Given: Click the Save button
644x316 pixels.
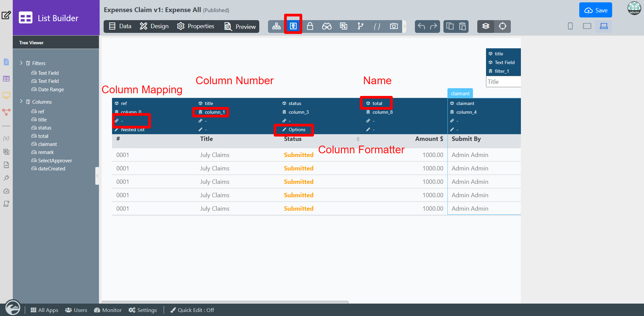Looking at the screenshot, I should (x=595, y=10).
